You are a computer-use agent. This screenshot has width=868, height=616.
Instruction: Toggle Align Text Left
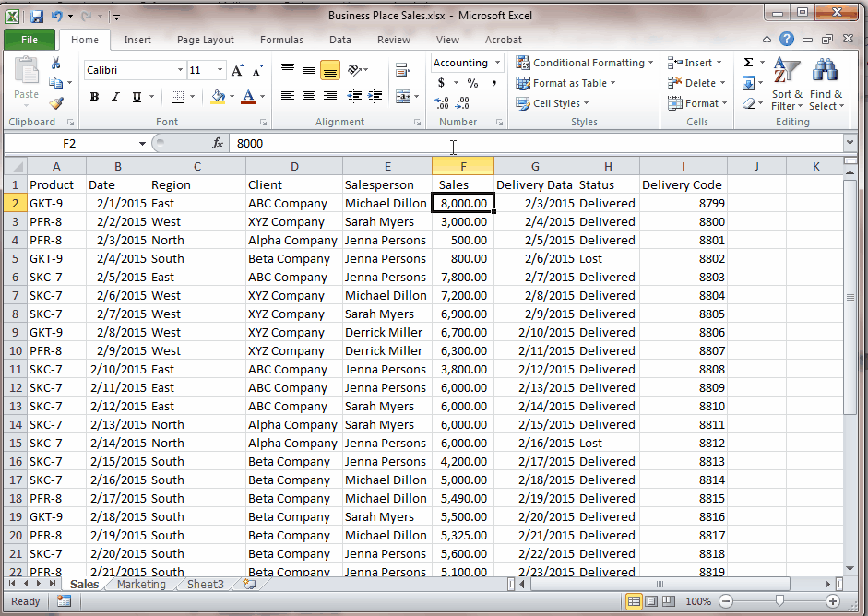click(287, 97)
